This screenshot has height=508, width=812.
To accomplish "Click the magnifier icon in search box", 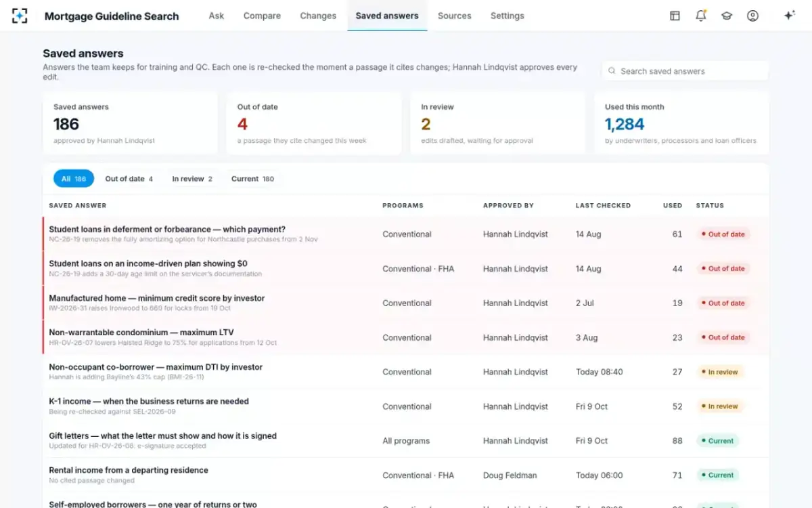I will [612, 70].
